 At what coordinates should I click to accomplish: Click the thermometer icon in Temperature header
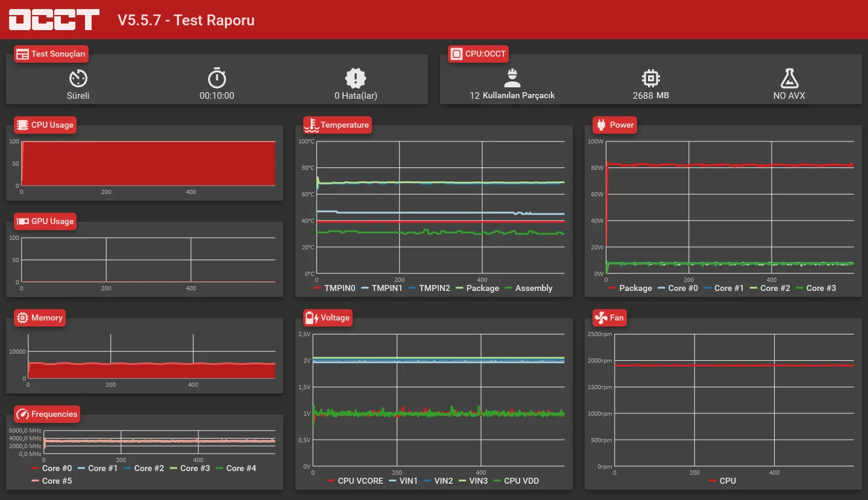[312, 125]
